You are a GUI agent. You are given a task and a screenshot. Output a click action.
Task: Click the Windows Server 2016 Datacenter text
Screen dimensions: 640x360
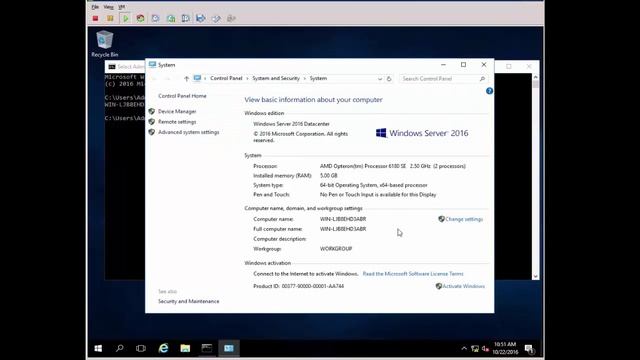(x=291, y=124)
